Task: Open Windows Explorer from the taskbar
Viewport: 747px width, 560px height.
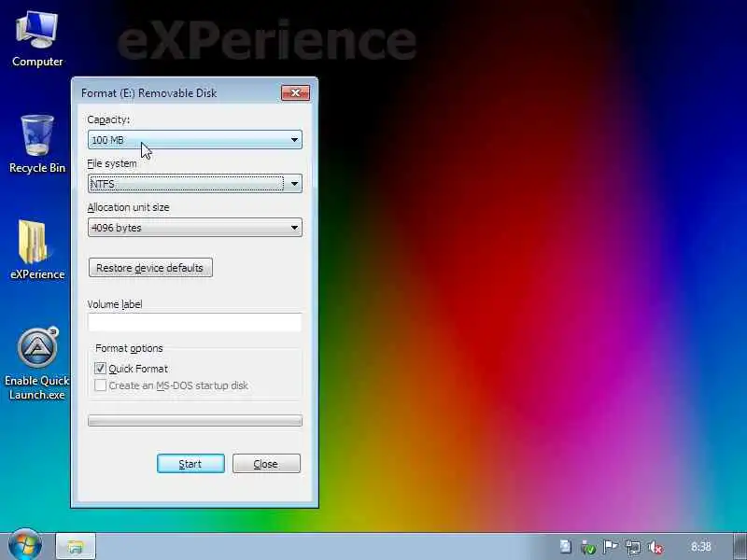Action: pyautogui.click(x=76, y=547)
